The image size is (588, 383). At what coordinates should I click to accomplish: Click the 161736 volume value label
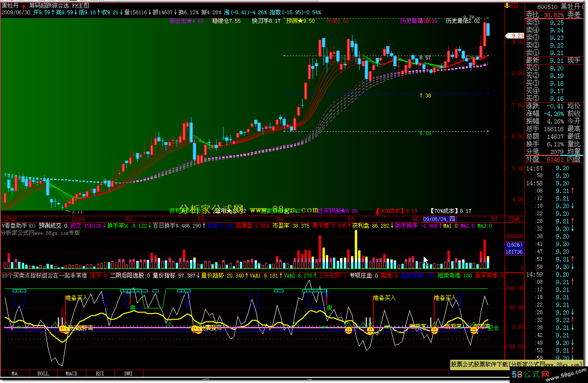click(x=514, y=252)
